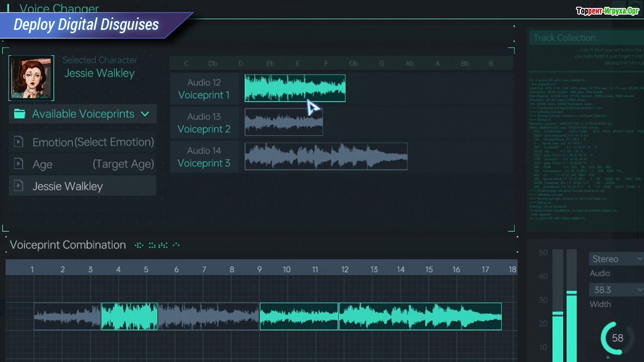The height and width of the screenshot is (362, 644).
Task: Select the Audio 14 Voiceprint 3 waveform
Action: pyautogui.click(x=326, y=156)
